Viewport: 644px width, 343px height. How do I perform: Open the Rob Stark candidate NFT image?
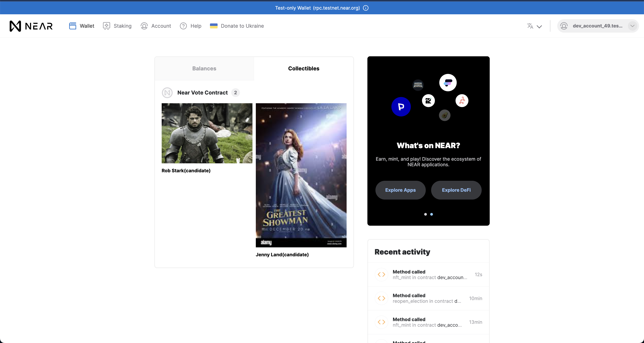click(x=207, y=133)
